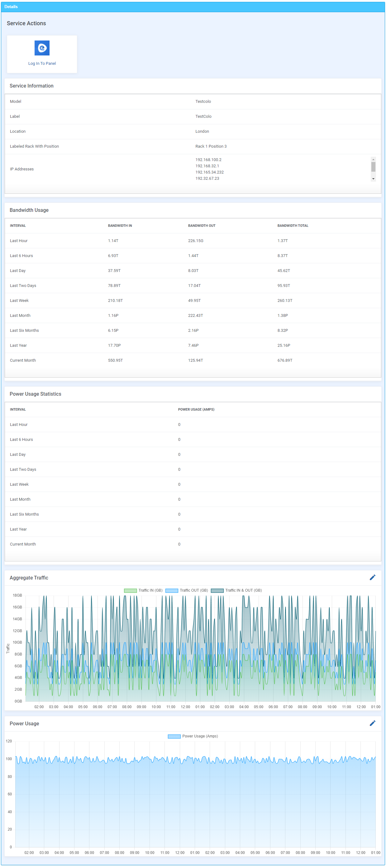Edit the Power Usage graph with pencil icon
Viewport: 386px width, 868px height.
pyautogui.click(x=372, y=723)
